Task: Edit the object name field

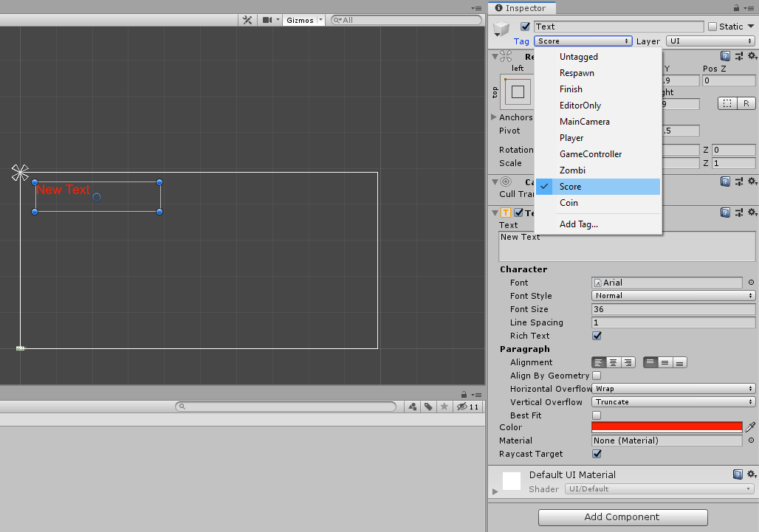Action: 619,26
